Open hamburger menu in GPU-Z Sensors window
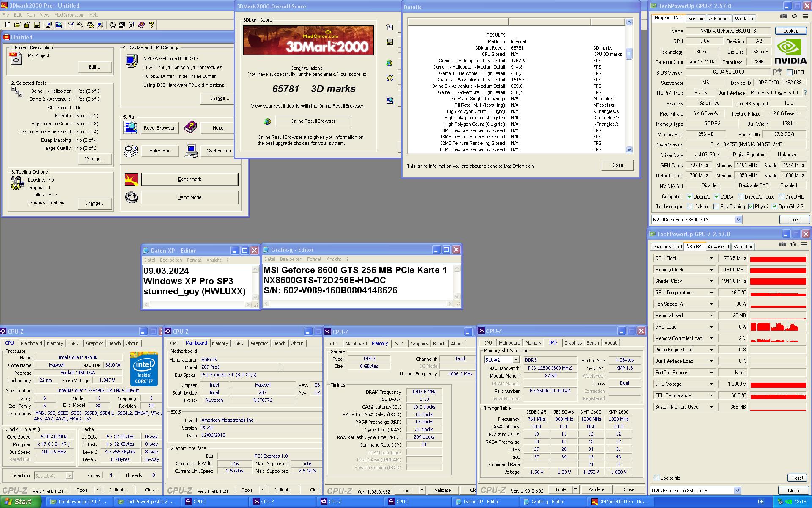This screenshot has height=508, width=812. (804, 245)
